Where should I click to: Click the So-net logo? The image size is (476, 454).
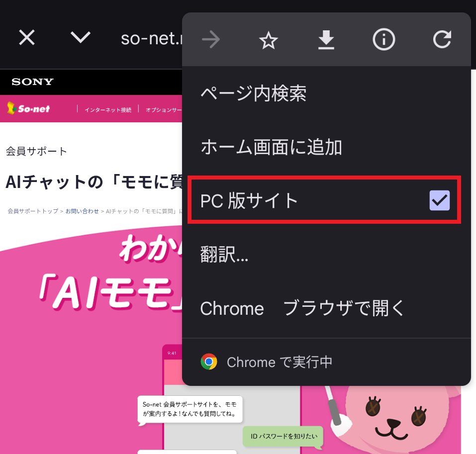[x=29, y=108]
